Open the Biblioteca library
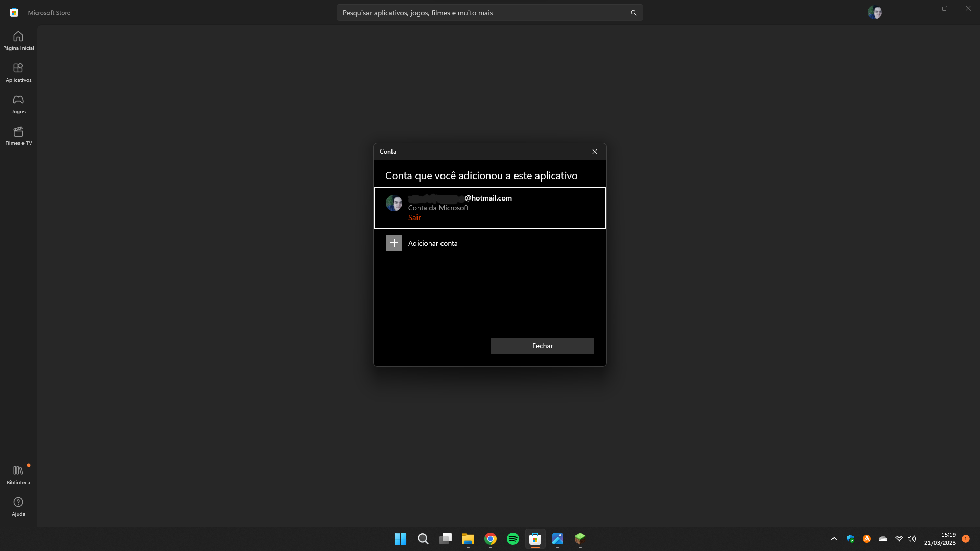Viewport: 980px width, 551px height. point(18,474)
